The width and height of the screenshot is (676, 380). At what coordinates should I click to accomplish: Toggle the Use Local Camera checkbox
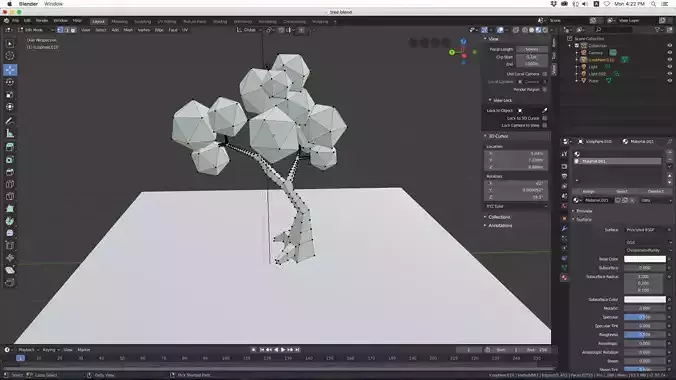click(x=545, y=74)
